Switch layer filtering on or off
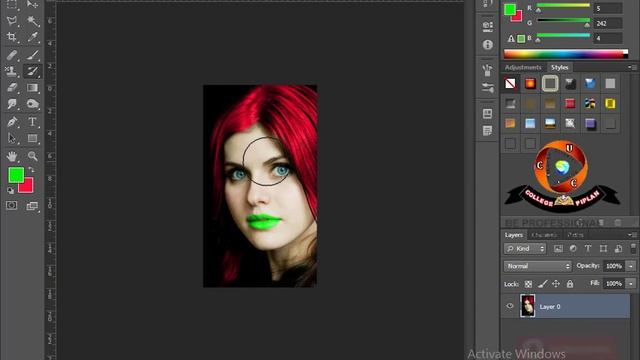 (x=633, y=248)
